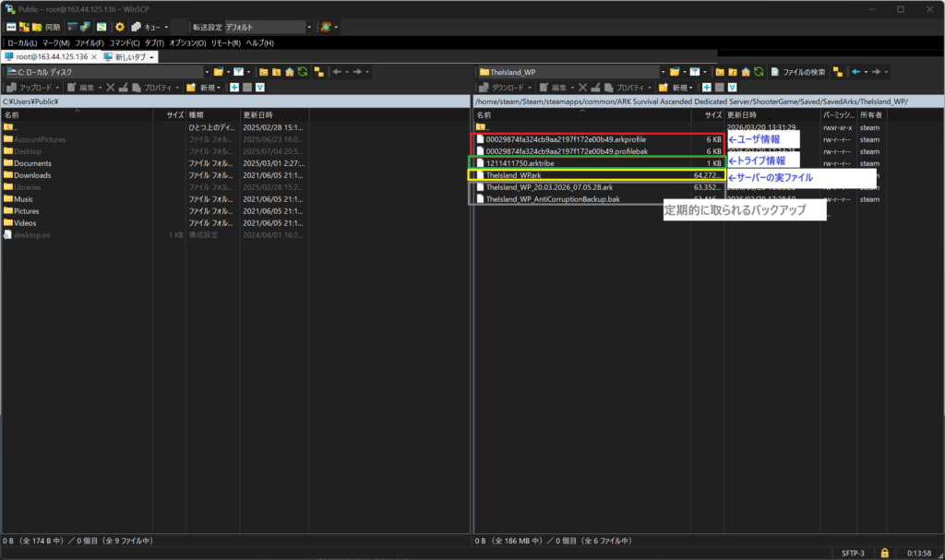The image size is (945, 560).
Task: Click the 同期 synchronize button
Action: click(x=45, y=28)
